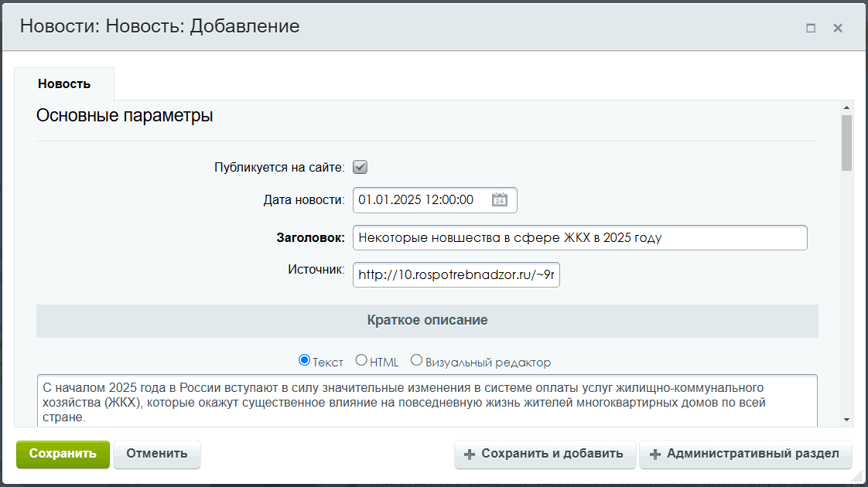Open the 'Новость' tab
The height and width of the screenshot is (487, 868).
64,84
